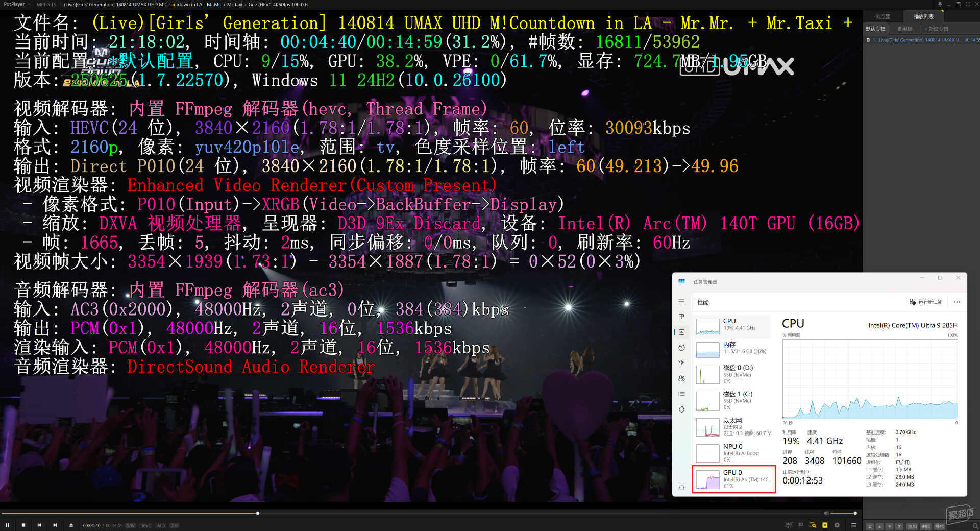Search the playlist with magnifier icon
This screenshot has width=980, height=531.
[975, 526]
